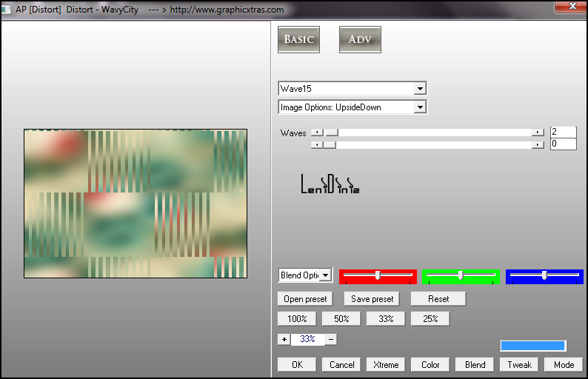This screenshot has height=379, width=588.
Task: Click the Waves slider right arrow
Action: 538,133
